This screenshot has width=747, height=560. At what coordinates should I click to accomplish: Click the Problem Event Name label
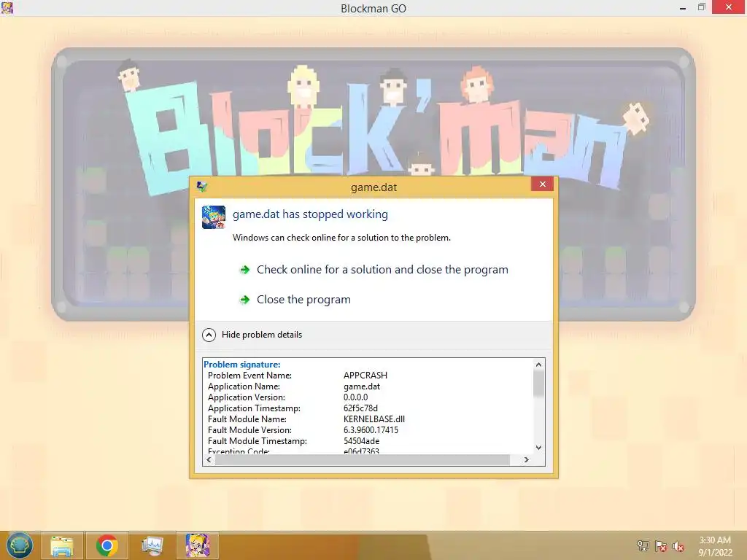(249, 376)
